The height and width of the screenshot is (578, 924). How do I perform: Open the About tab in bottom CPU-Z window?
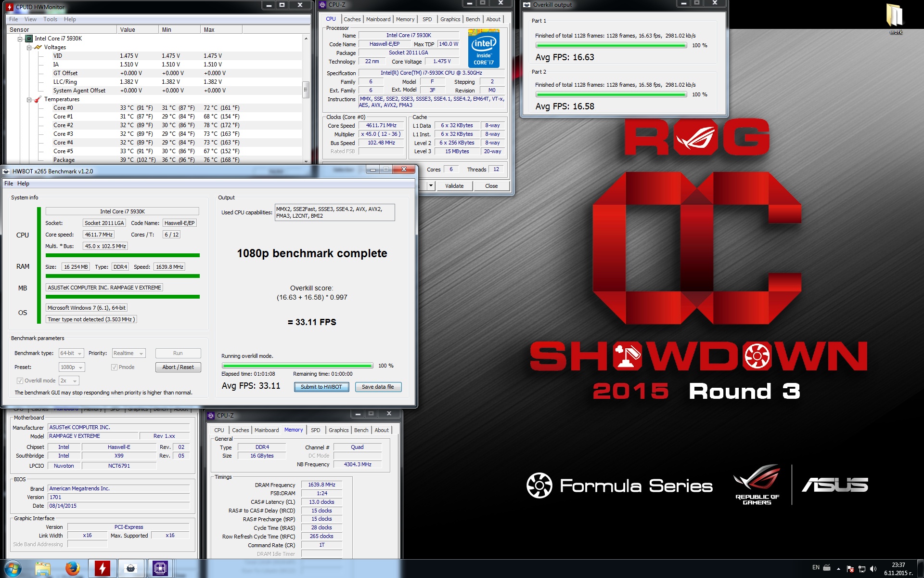point(382,430)
